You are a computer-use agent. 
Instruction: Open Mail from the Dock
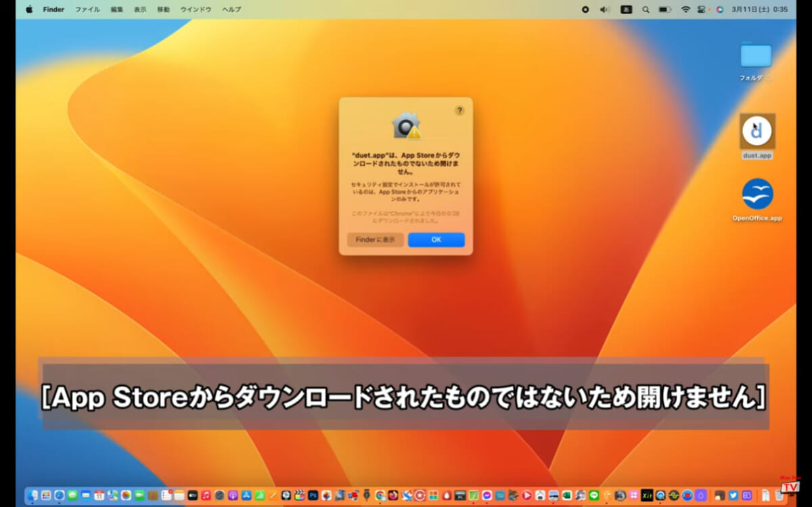click(x=86, y=495)
